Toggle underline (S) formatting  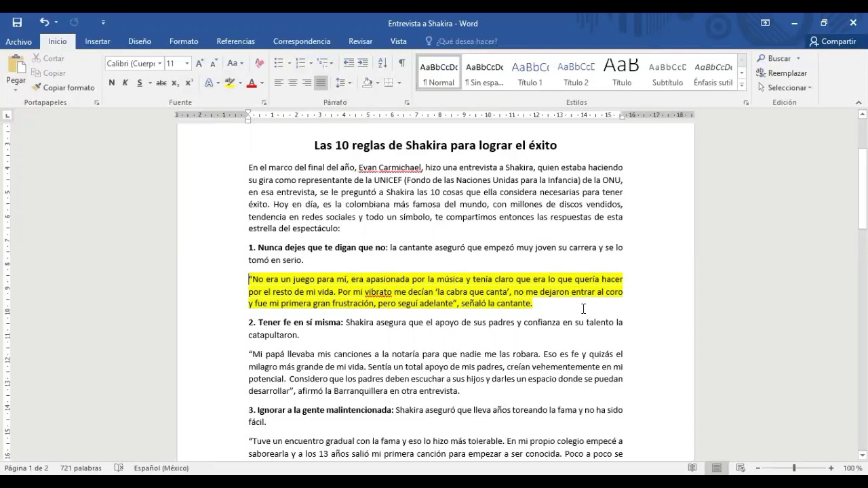pyautogui.click(x=140, y=83)
